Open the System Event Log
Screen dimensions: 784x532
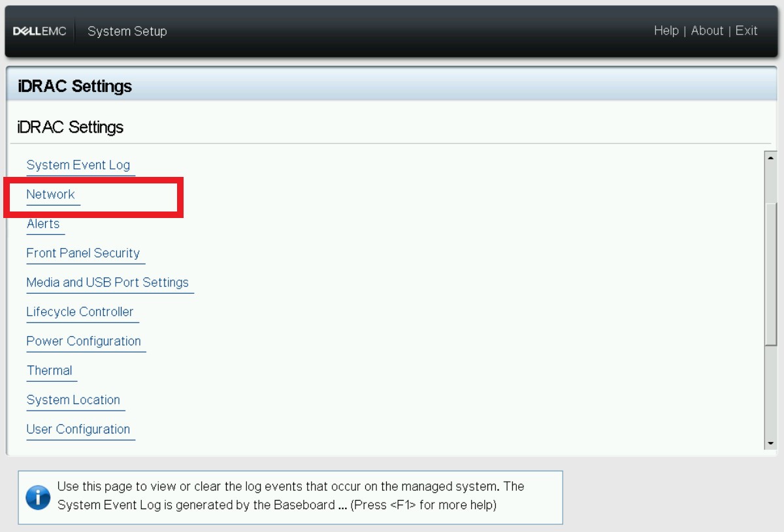click(x=80, y=164)
